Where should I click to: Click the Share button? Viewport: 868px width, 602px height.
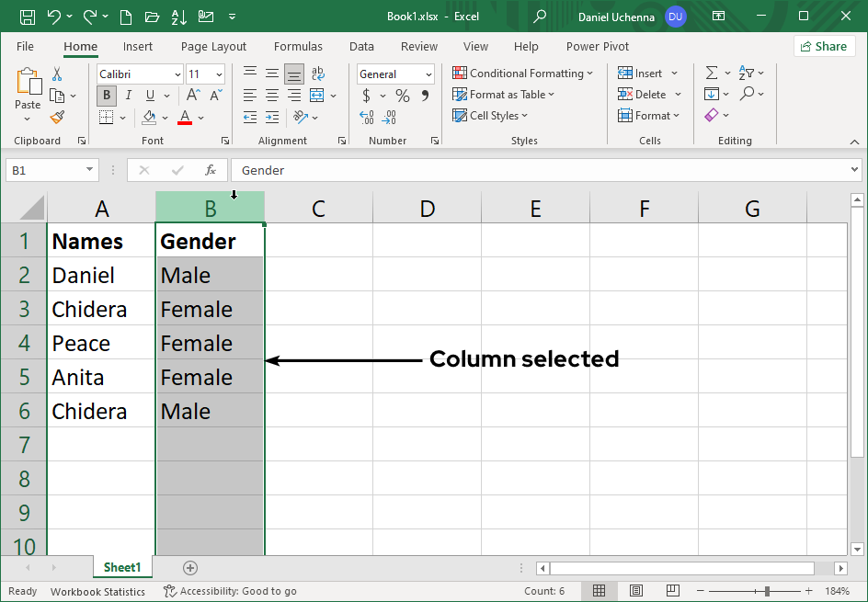pyautogui.click(x=824, y=46)
